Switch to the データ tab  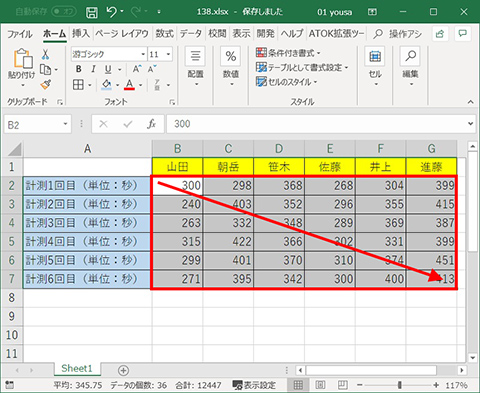coord(191,33)
